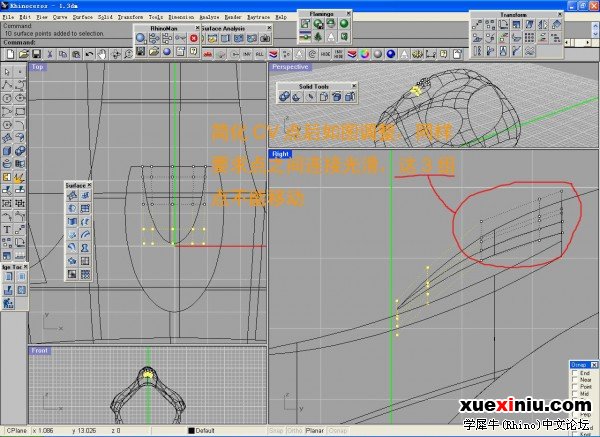
Task: Select the Rectangle tool in left sidebar
Action: click(20, 111)
